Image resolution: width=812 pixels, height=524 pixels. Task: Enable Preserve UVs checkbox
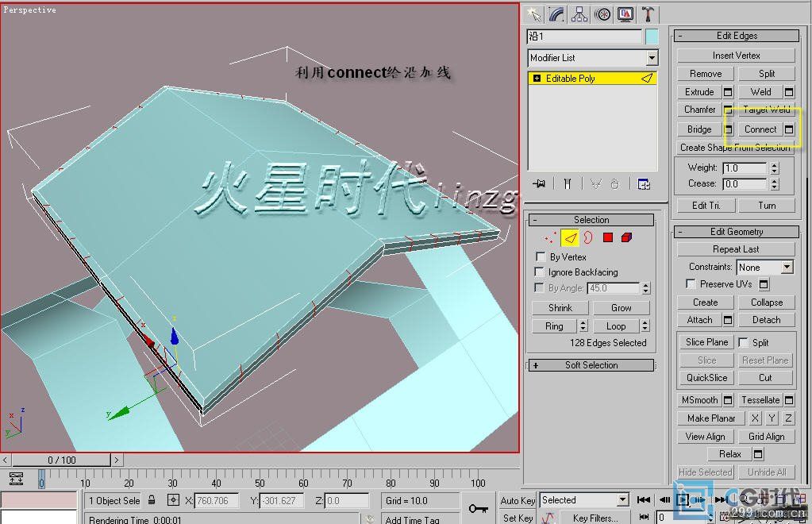[x=691, y=283]
